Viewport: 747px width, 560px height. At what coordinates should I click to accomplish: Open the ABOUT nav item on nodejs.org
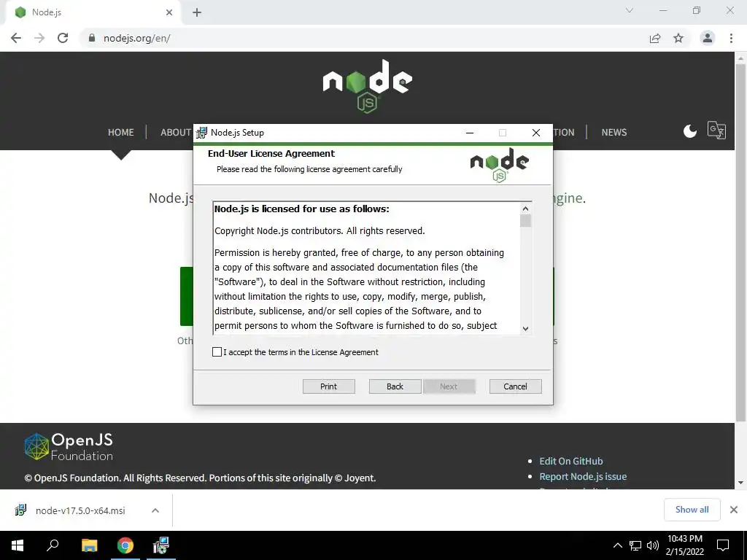point(176,133)
